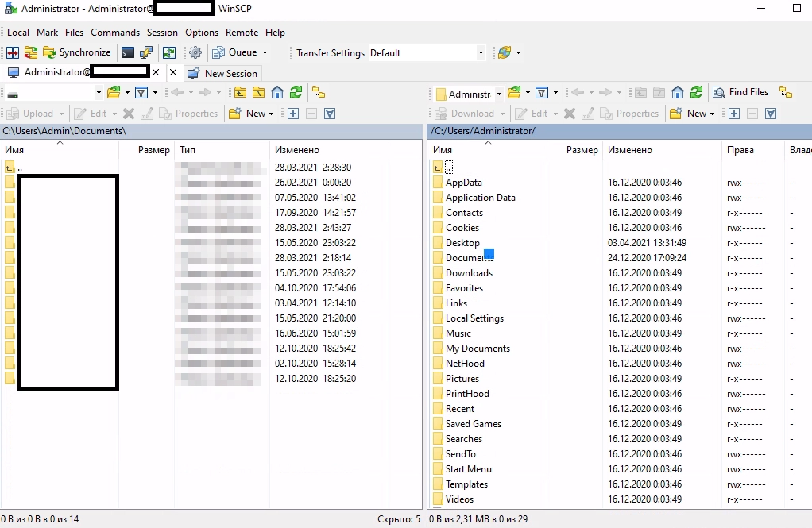812x528 pixels.
Task: Switch to New Session tab
Action: pyautogui.click(x=230, y=73)
